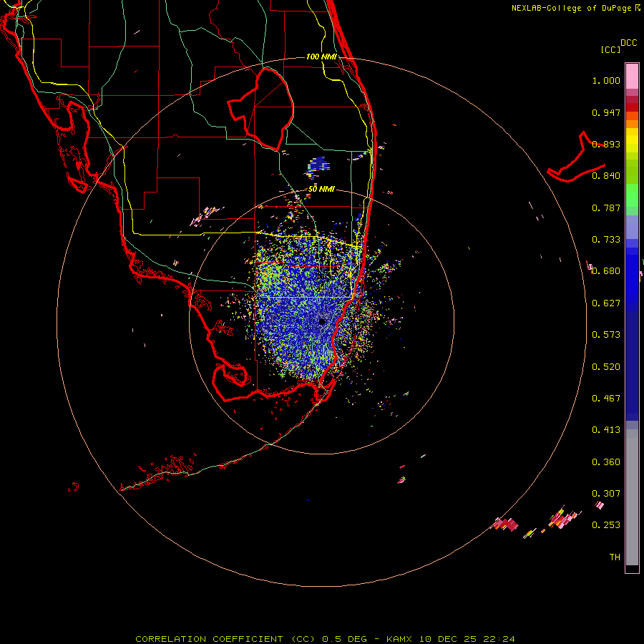Click the 0.413 legend value
Viewport: 644px width, 644px height.
pos(606,430)
